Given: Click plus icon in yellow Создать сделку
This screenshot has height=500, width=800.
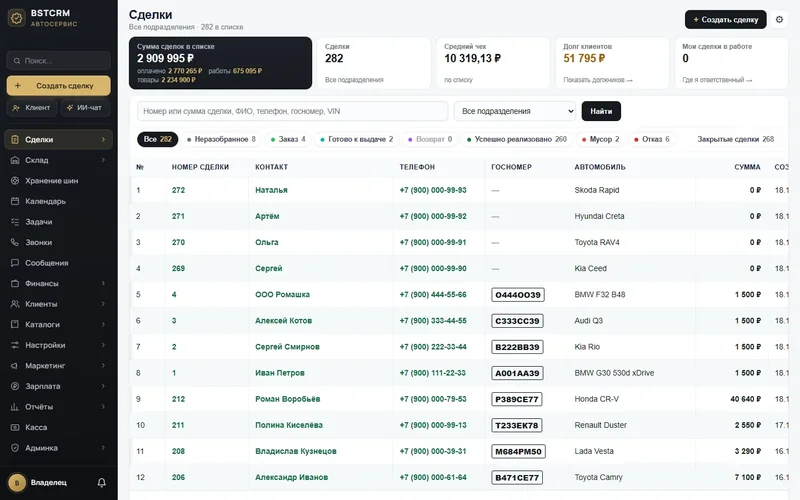Looking at the screenshot, I should coord(18,86).
